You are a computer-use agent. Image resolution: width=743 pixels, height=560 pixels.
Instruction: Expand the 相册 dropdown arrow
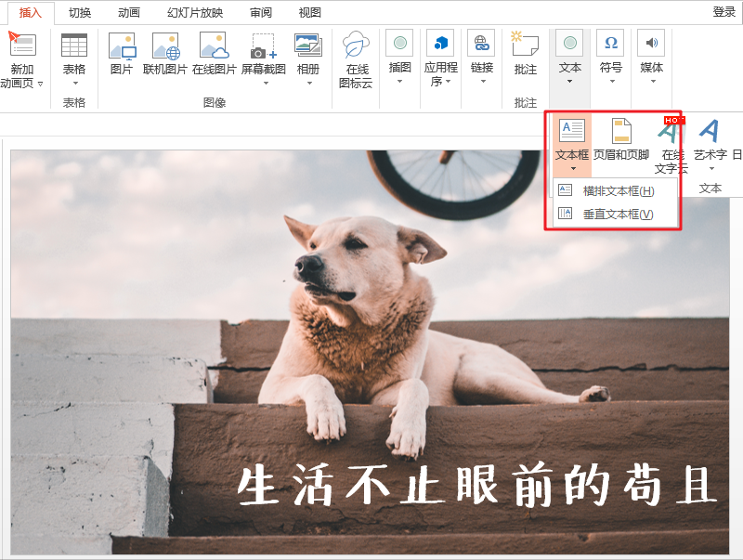(309, 84)
